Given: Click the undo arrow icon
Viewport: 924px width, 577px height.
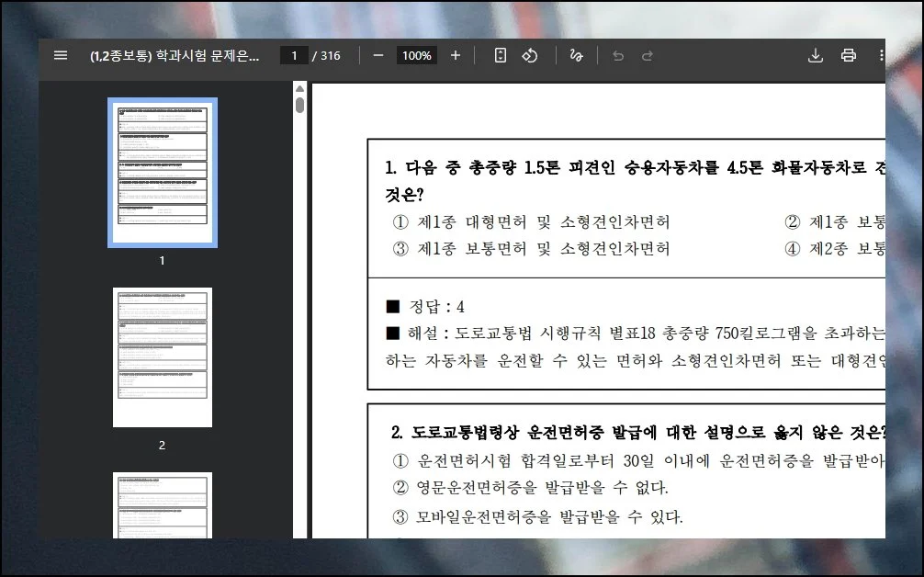Looking at the screenshot, I should (618, 55).
